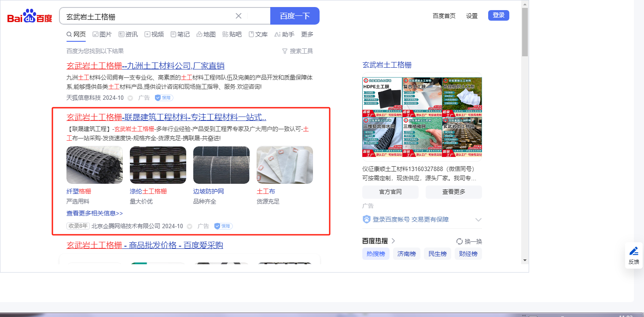Screen dimensions: 644x317
Task: Click the 土工布 text link
Action: (x=266, y=191)
